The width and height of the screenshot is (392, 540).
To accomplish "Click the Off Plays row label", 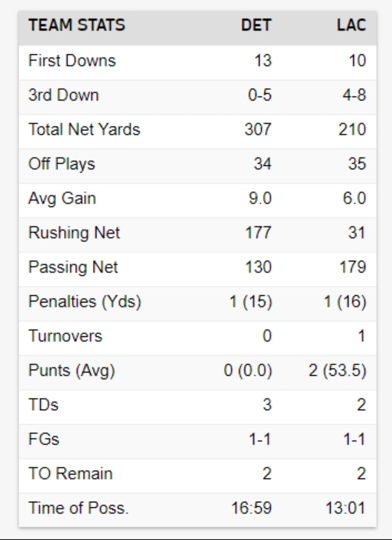I will (62, 164).
